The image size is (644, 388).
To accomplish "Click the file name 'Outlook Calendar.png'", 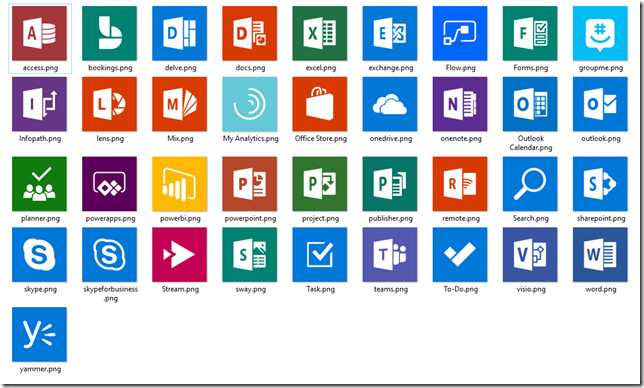I will tap(531, 143).
